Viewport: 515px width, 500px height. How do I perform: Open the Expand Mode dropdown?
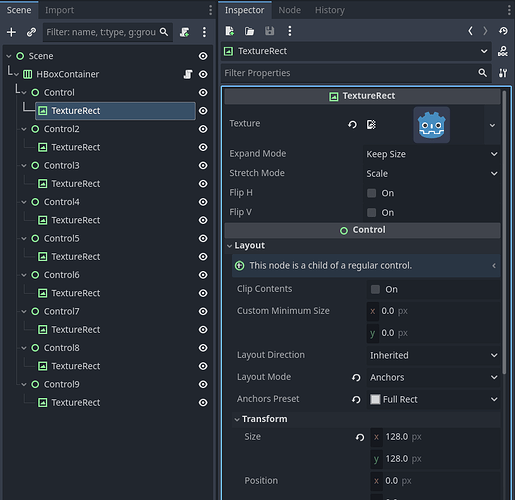(x=431, y=154)
